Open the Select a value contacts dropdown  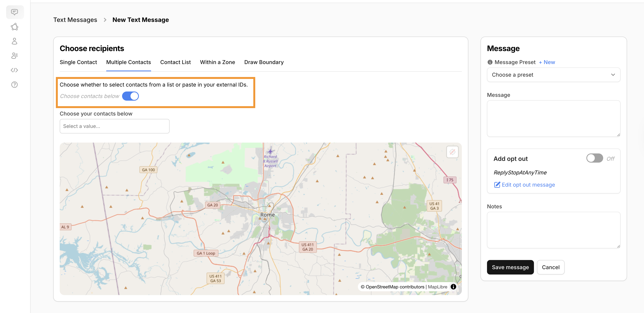pyautogui.click(x=114, y=126)
